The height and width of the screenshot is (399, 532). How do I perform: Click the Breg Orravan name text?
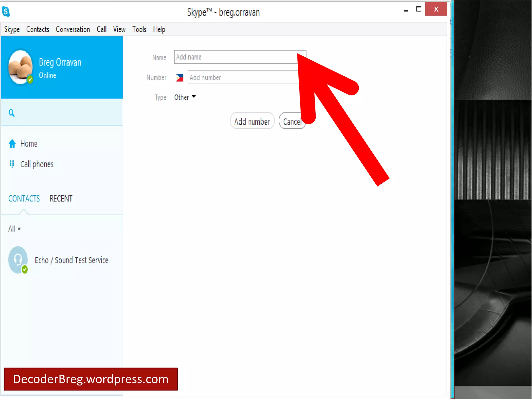60,62
